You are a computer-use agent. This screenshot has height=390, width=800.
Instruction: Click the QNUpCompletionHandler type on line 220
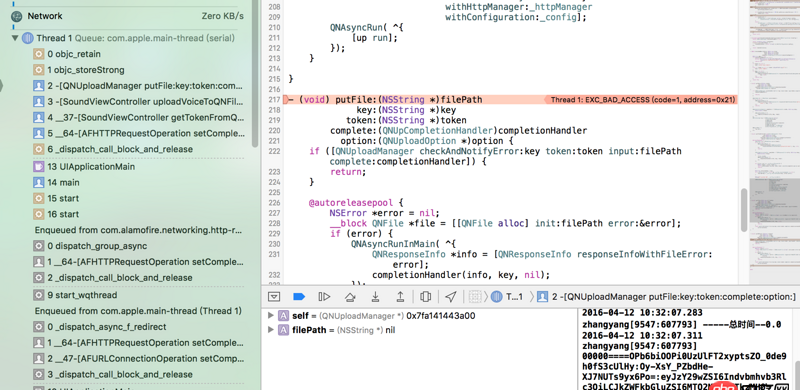click(x=437, y=131)
